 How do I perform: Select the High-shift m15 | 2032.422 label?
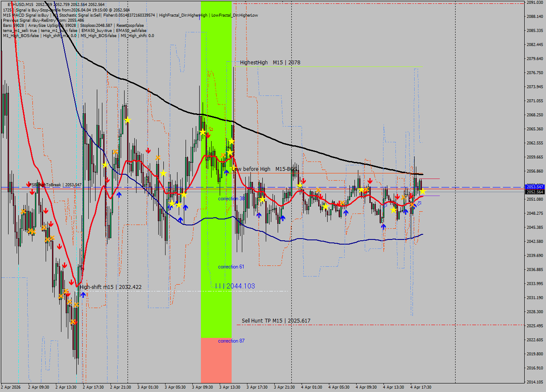click(110, 287)
